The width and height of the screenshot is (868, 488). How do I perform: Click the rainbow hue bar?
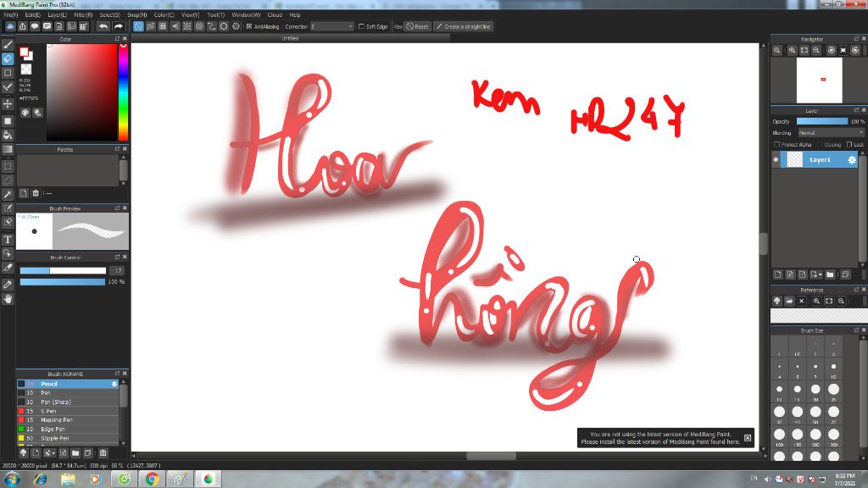[x=123, y=91]
